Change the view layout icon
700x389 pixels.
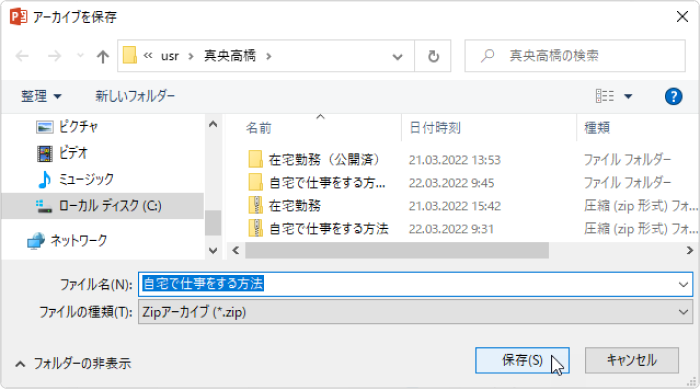coord(605,96)
